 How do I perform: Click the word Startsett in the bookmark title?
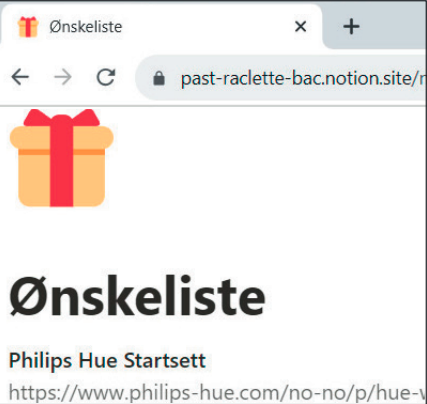[x=165, y=361]
